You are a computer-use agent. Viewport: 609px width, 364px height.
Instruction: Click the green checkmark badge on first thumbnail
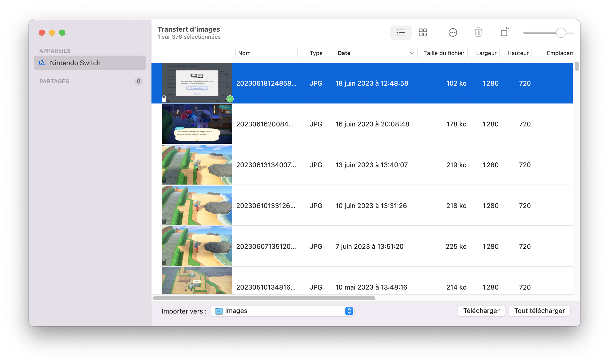230,99
